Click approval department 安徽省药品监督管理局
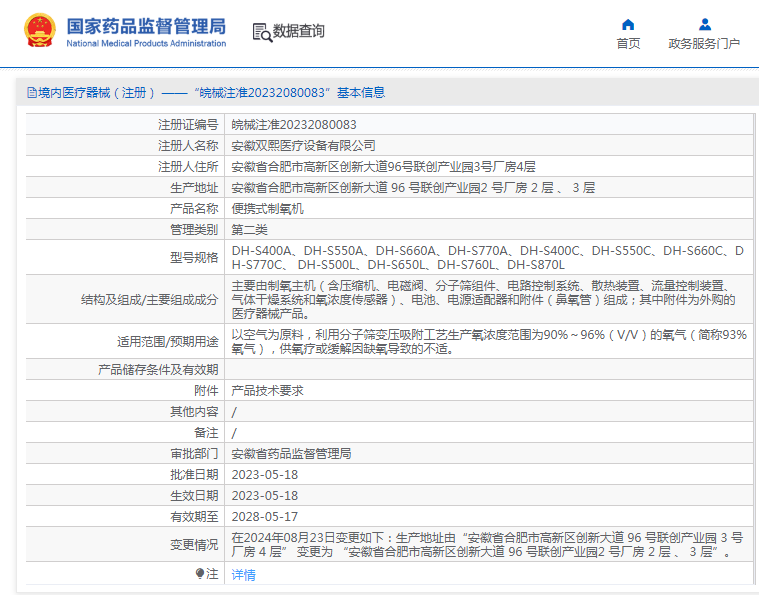The width and height of the screenshot is (759, 595). [x=291, y=454]
